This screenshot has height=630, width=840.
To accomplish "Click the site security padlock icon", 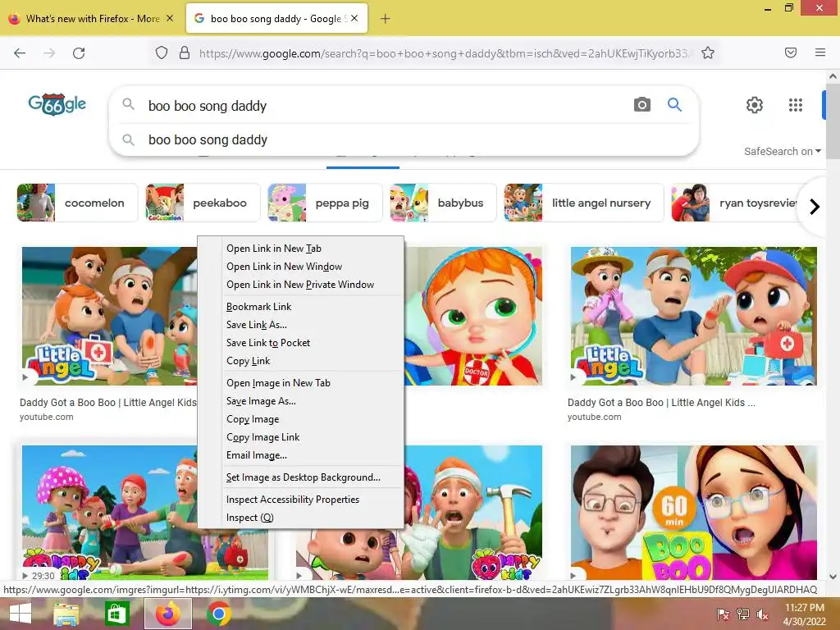I will click(x=185, y=52).
